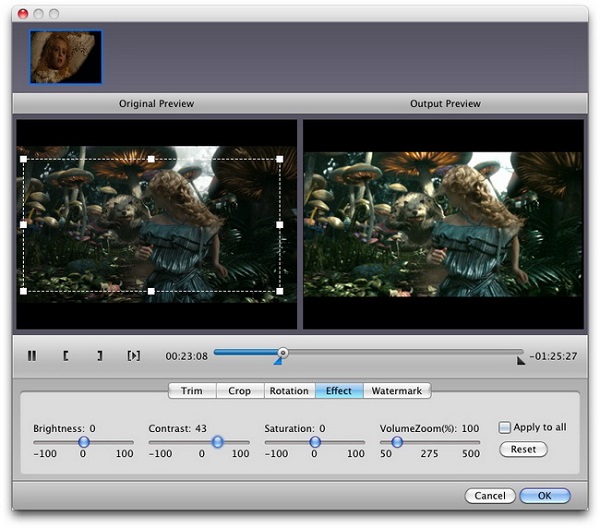Image resolution: width=600 pixels, height=528 pixels.
Task: Switch to the Rotation tab
Action: (289, 391)
